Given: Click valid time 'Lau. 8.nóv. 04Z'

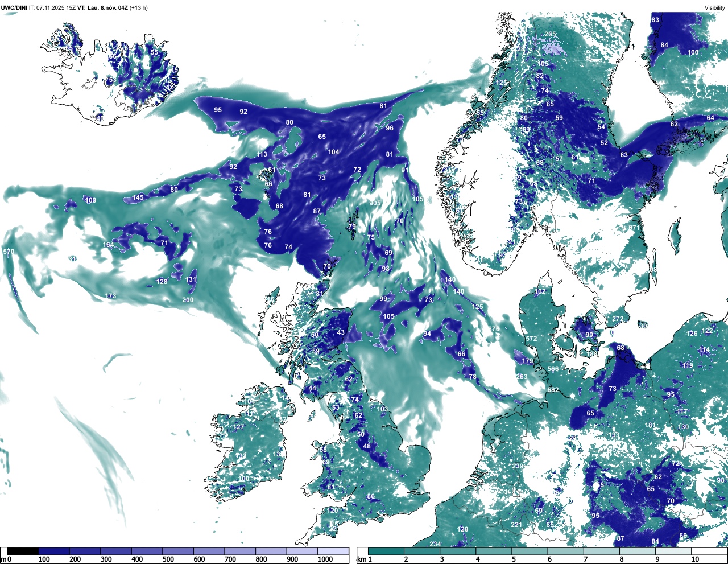Looking at the screenshot, I should (x=107, y=7).
